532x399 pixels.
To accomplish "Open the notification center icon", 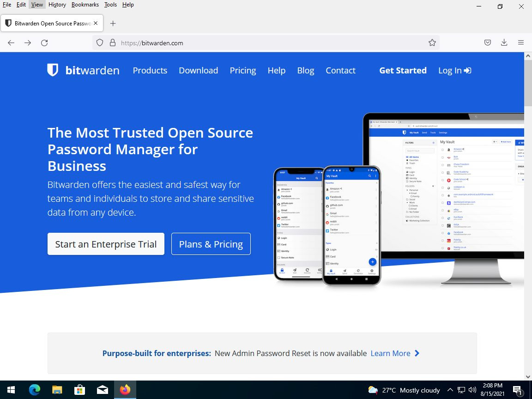I will pyautogui.click(x=517, y=390).
